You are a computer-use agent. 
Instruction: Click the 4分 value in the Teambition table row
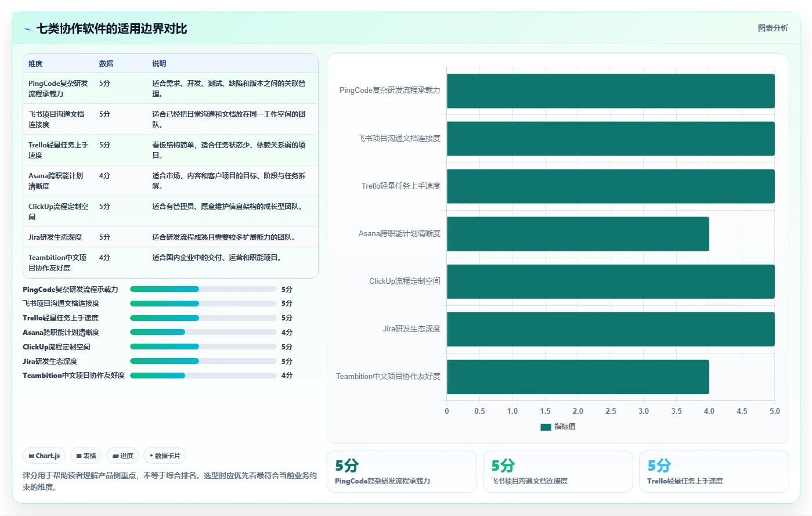pyautogui.click(x=104, y=258)
